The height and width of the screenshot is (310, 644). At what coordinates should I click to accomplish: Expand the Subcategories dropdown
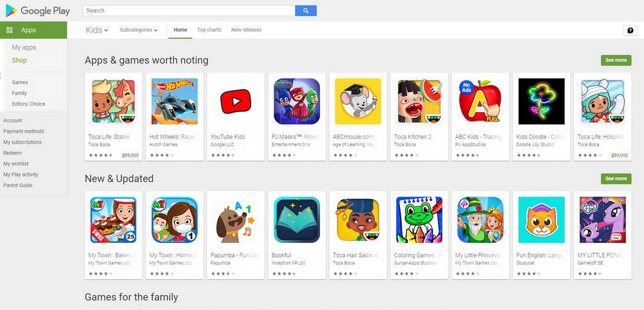(138, 30)
